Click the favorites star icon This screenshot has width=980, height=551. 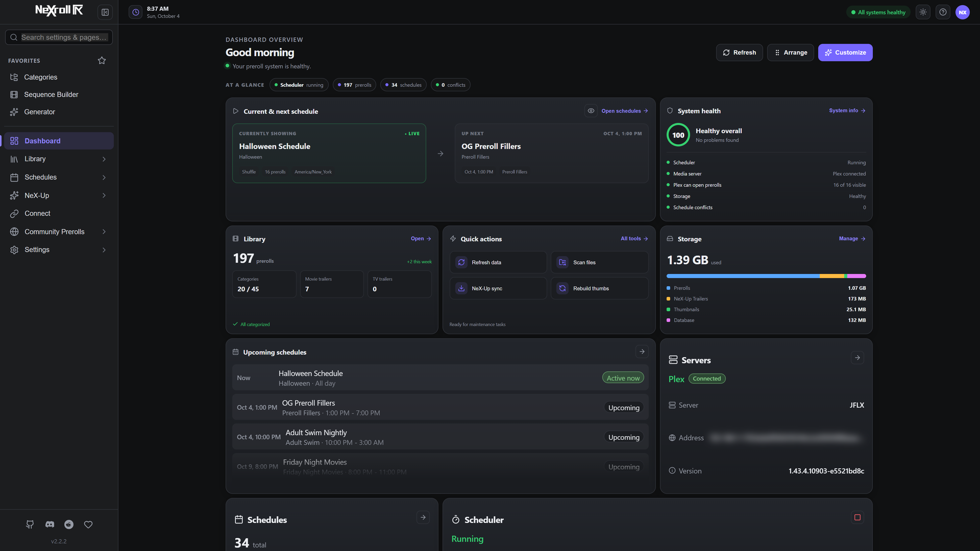click(x=102, y=60)
